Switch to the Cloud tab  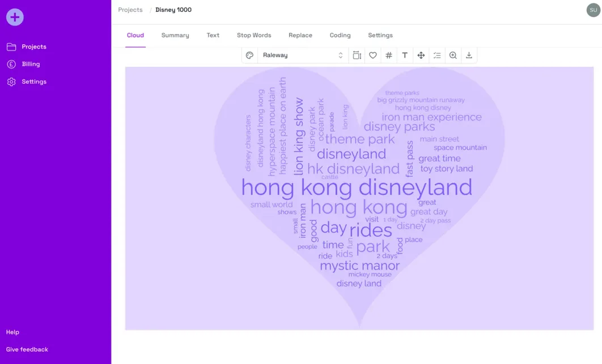135,35
